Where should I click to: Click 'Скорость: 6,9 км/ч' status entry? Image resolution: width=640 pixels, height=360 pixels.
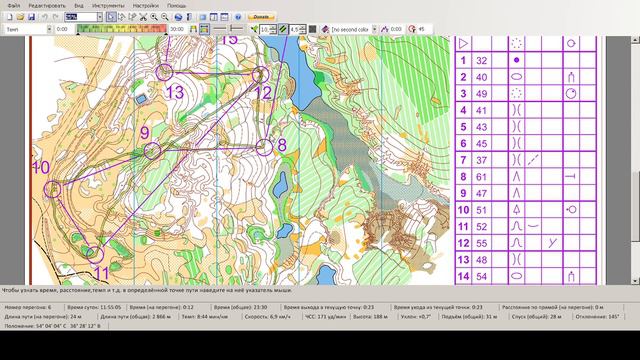267,316
